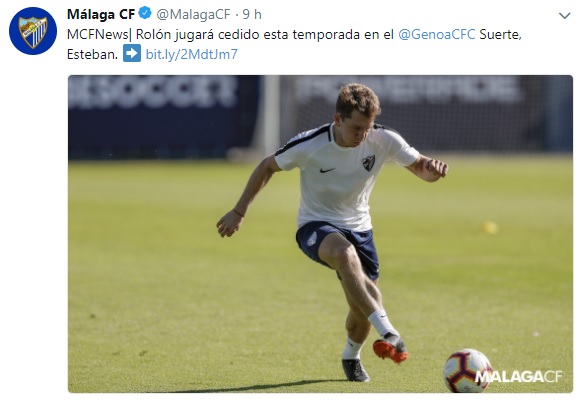Screen dimensions: 582x404
Task: Click the yellow cone on the grass
Action: pyautogui.click(x=491, y=227)
